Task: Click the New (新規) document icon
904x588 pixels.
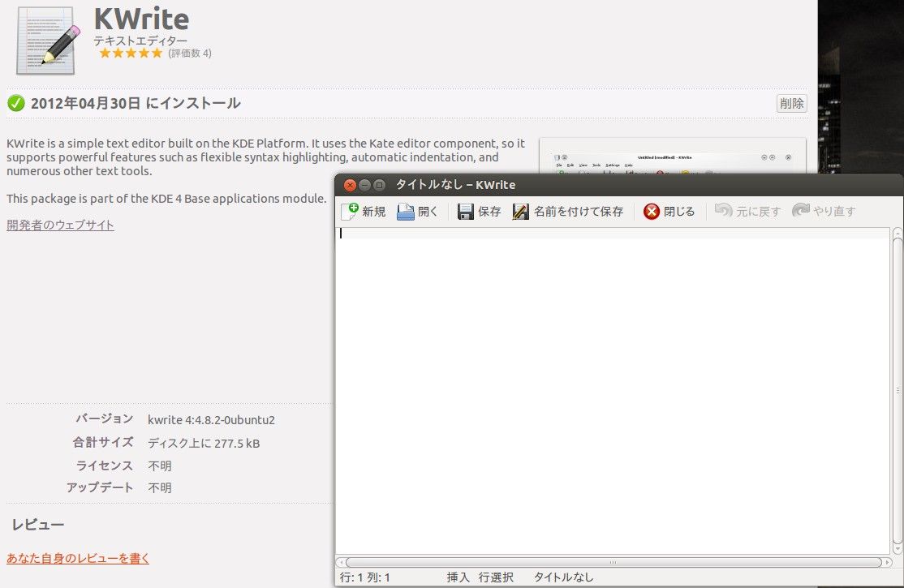Action: pos(350,212)
